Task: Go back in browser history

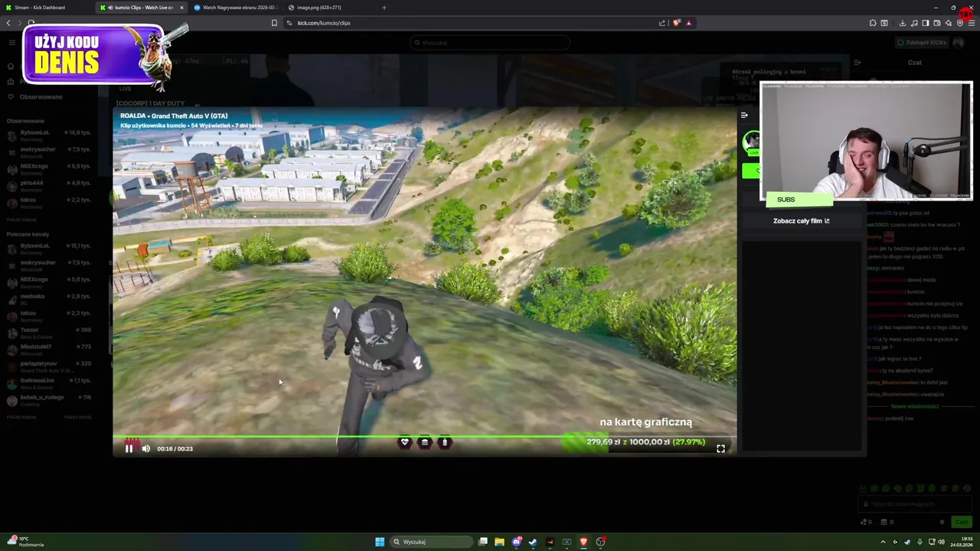Action: point(8,23)
